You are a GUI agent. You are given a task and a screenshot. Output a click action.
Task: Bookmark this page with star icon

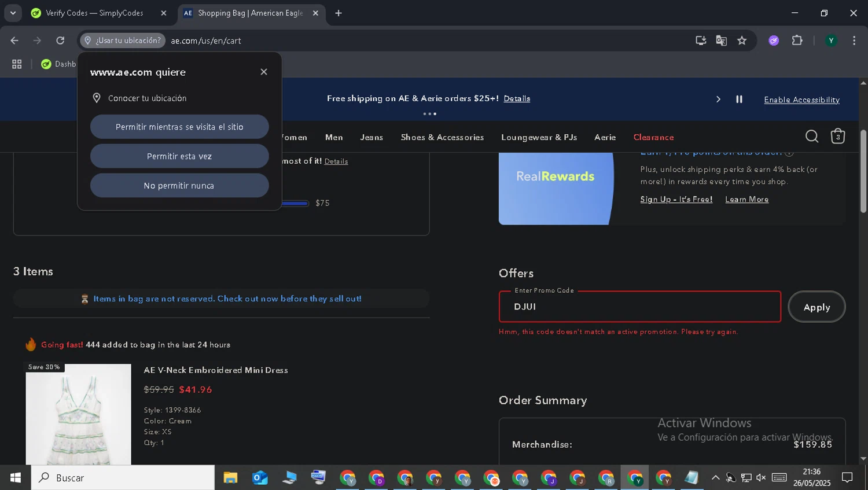click(x=742, y=40)
